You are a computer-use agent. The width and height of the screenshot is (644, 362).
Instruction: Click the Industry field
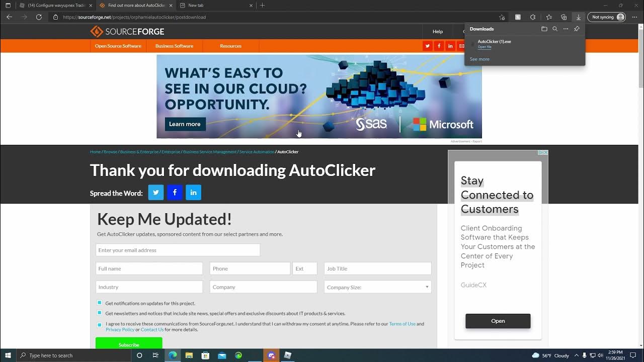(x=149, y=287)
